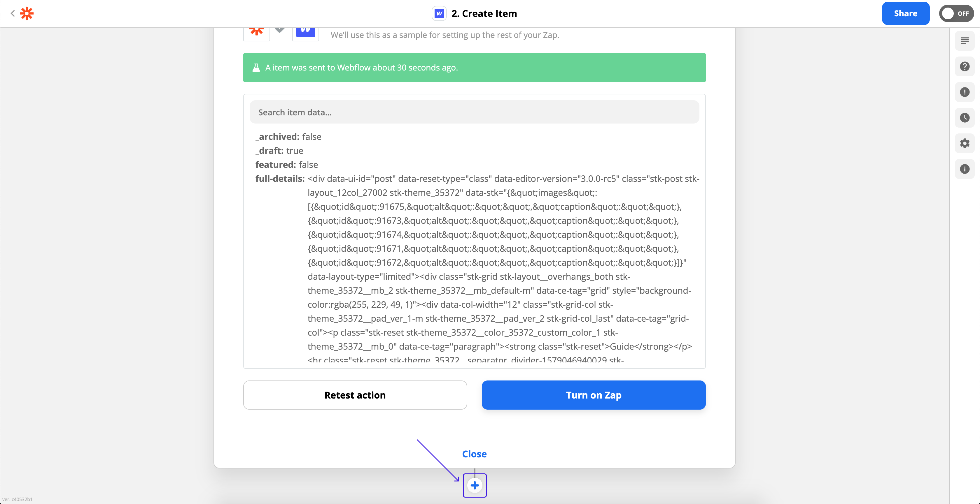Toggle the Zap state in the top right
The image size is (980, 504).
click(956, 13)
